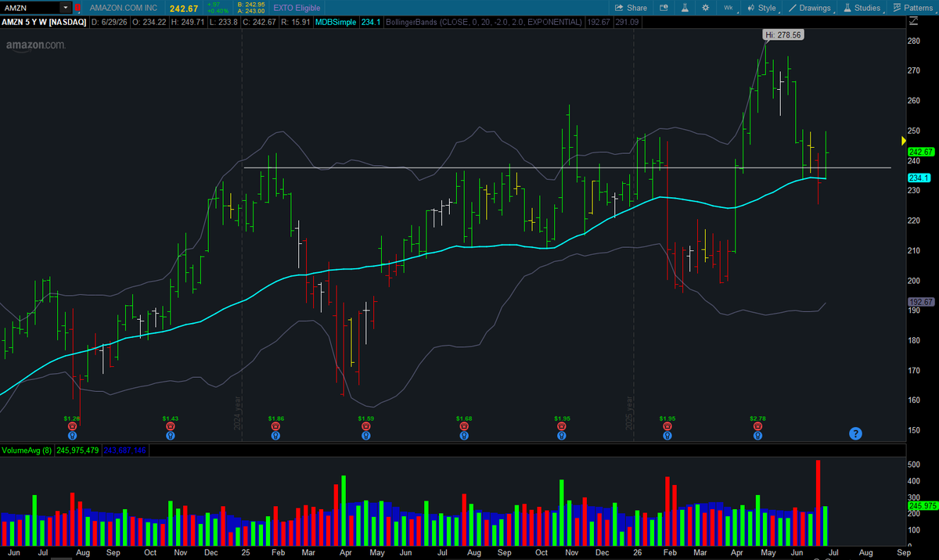939x560 pixels.
Task: Open the Wk timeframe dropdown
Action: [729, 8]
